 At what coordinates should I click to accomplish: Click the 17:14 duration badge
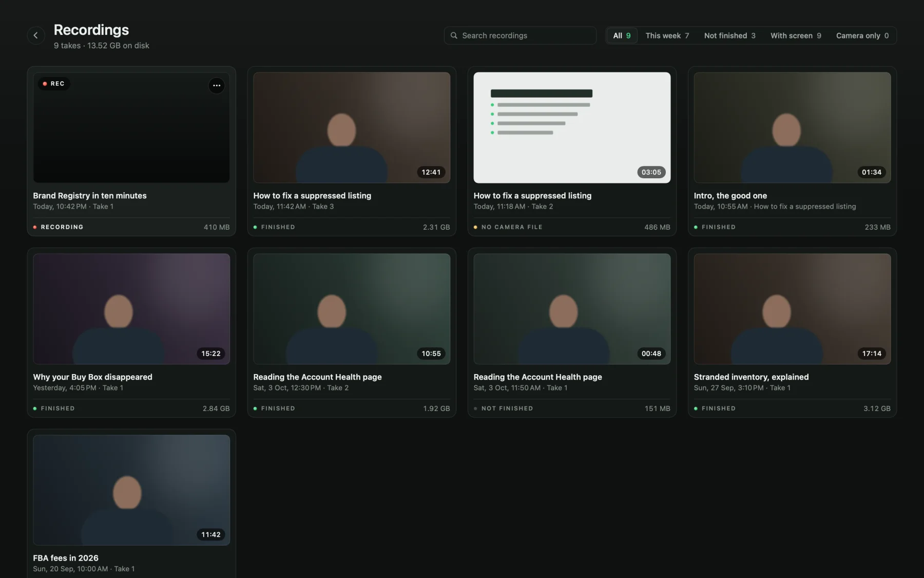[872, 353]
